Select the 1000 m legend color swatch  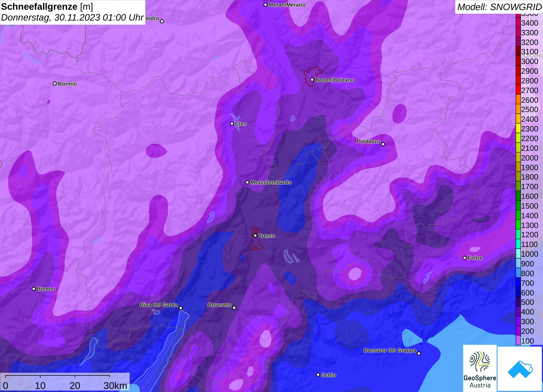pyautogui.click(x=518, y=254)
